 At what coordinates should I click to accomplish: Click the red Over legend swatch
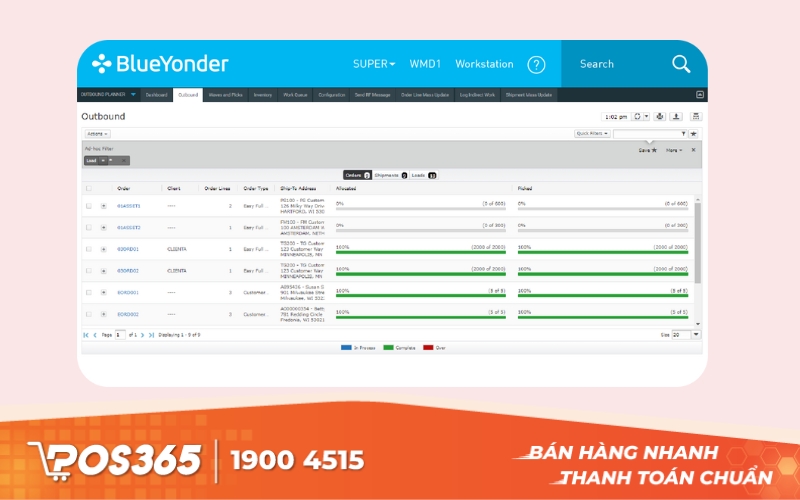[428, 348]
